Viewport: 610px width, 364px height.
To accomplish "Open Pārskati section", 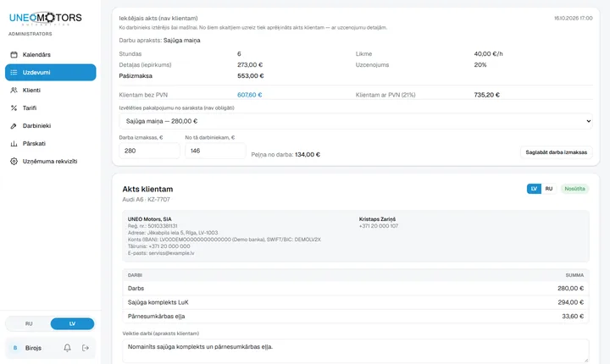I will pyautogui.click(x=51, y=144).
